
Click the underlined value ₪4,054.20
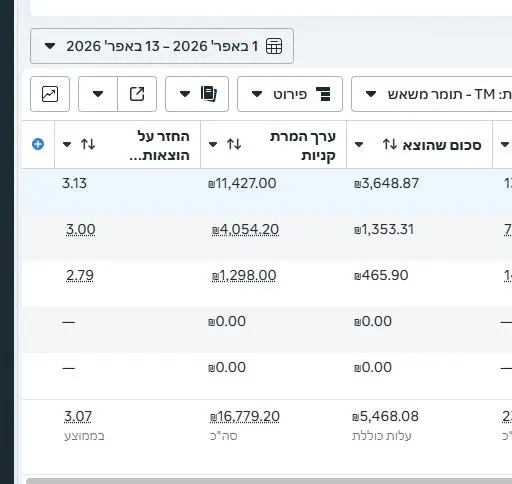[x=245, y=229]
